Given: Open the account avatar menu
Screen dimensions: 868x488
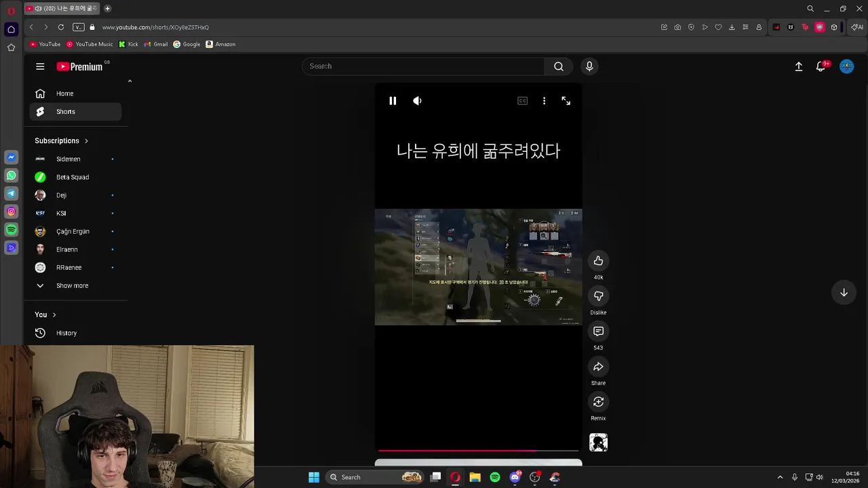Looking at the screenshot, I should (846, 66).
